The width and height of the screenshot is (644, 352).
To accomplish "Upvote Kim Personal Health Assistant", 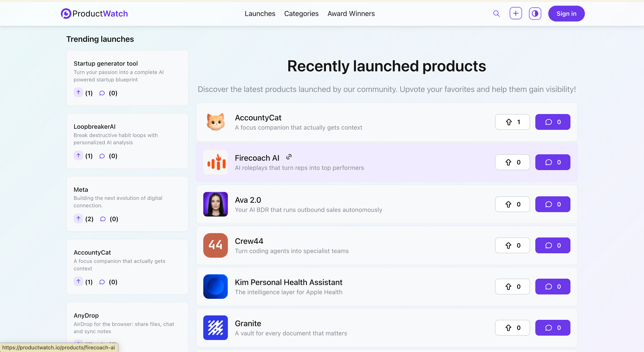I will pyautogui.click(x=512, y=287).
